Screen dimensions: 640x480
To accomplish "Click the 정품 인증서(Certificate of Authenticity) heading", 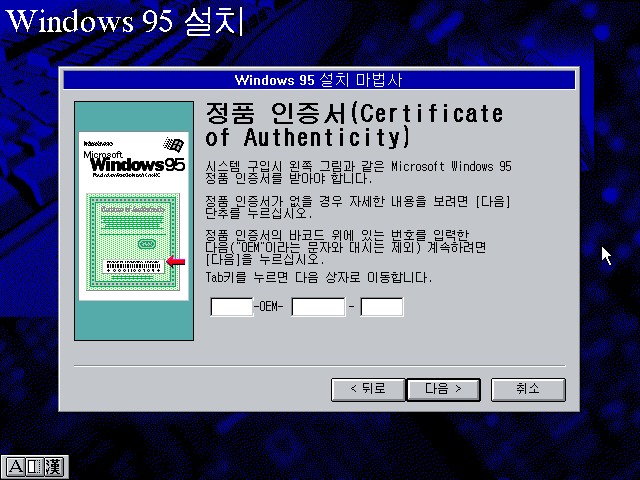I will (x=354, y=124).
